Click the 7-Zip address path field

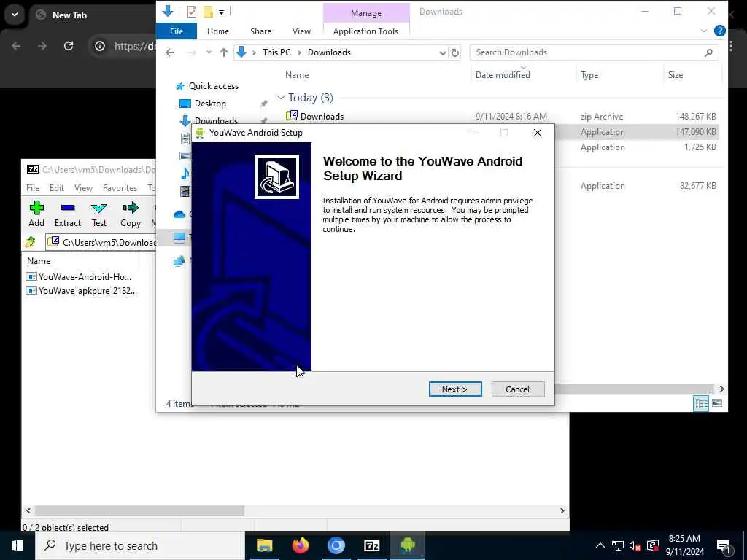pyautogui.click(x=101, y=242)
